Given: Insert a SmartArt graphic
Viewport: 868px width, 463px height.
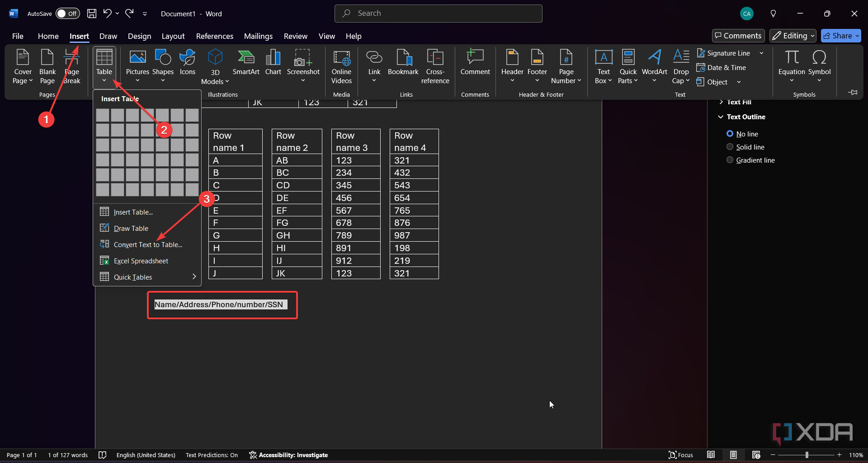Looking at the screenshot, I should click(246, 63).
